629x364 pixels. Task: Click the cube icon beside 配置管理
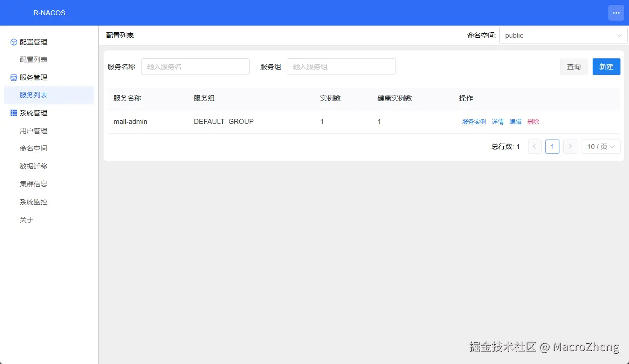pos(13,42)
